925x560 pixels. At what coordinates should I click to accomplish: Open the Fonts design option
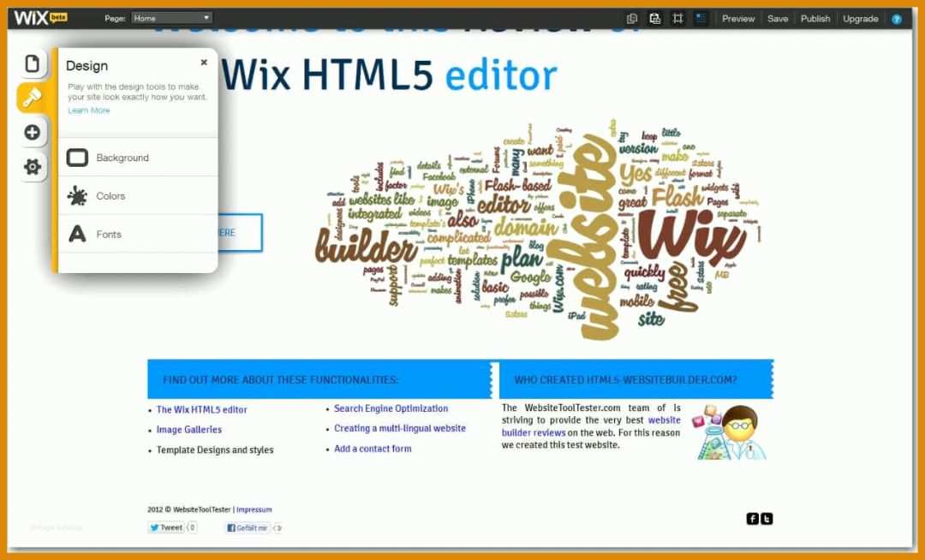click(138, 234)
